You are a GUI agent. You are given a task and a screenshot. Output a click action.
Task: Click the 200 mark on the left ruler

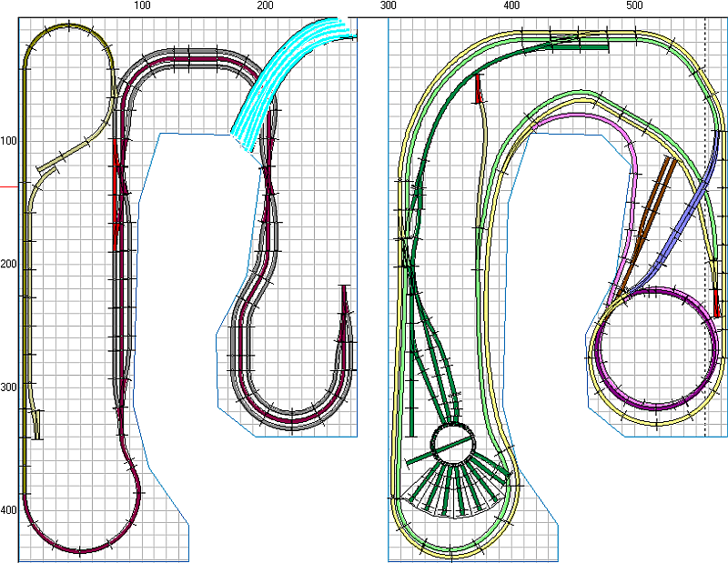9,264
